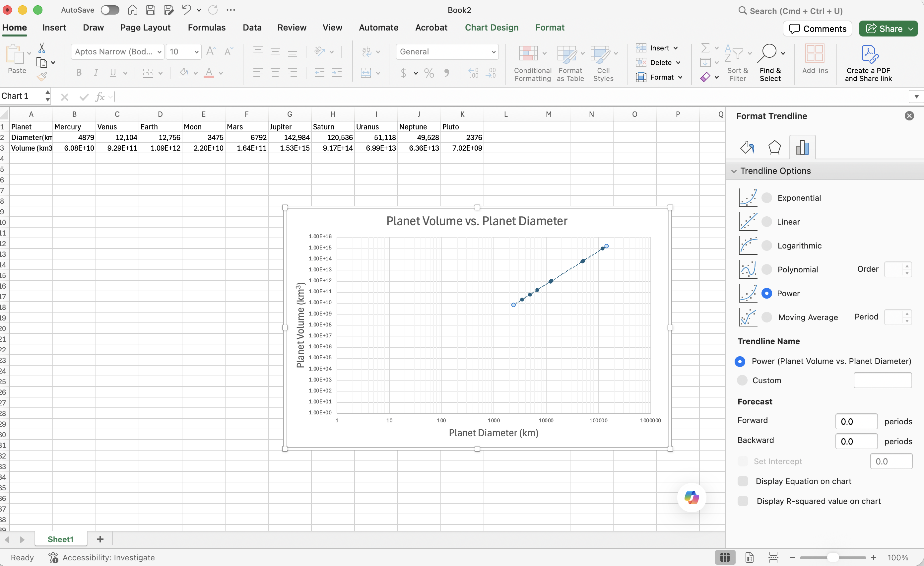Open the font size dropdown
This screenshot has height=566, width=924.
(x=196, y=52)
